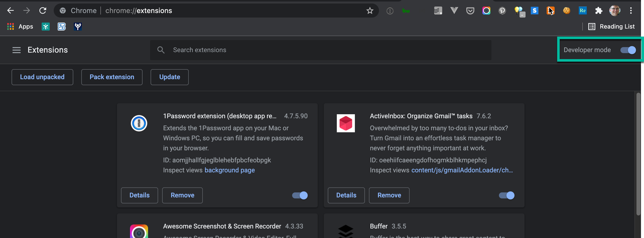Open the Pinterest extension icon

coord(502,11)
